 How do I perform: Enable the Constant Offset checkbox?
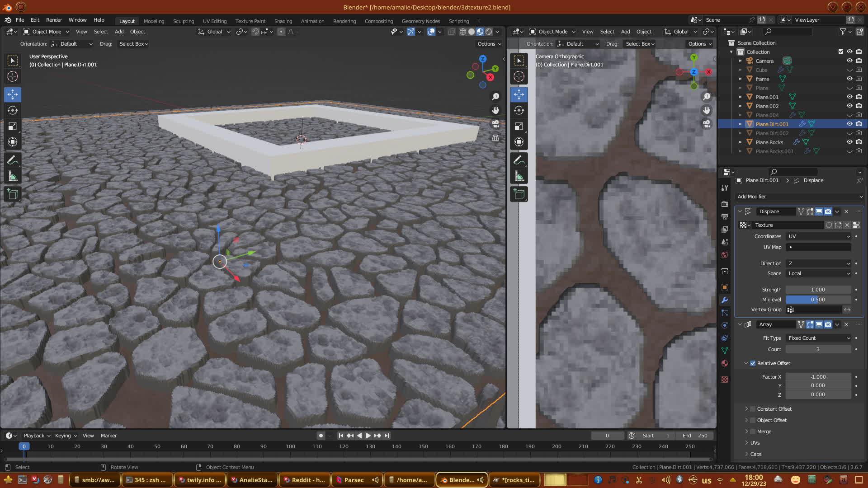tap(753, 409)
